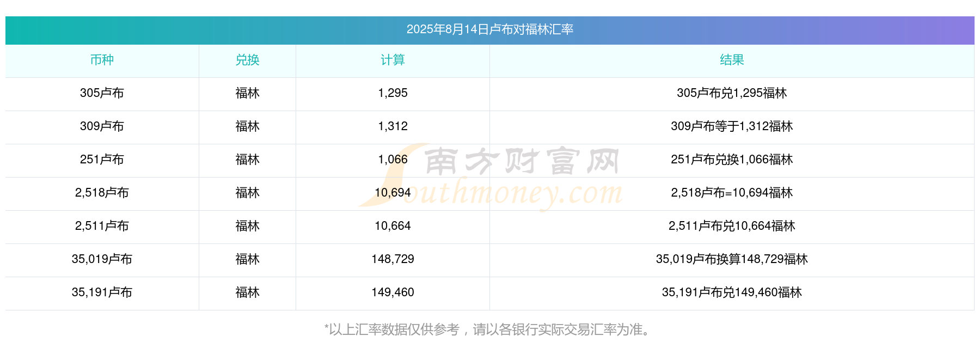Click 福林 in the 35,191卢布 row
This screenshot has width=980, height=354.
tap(247, 292)
